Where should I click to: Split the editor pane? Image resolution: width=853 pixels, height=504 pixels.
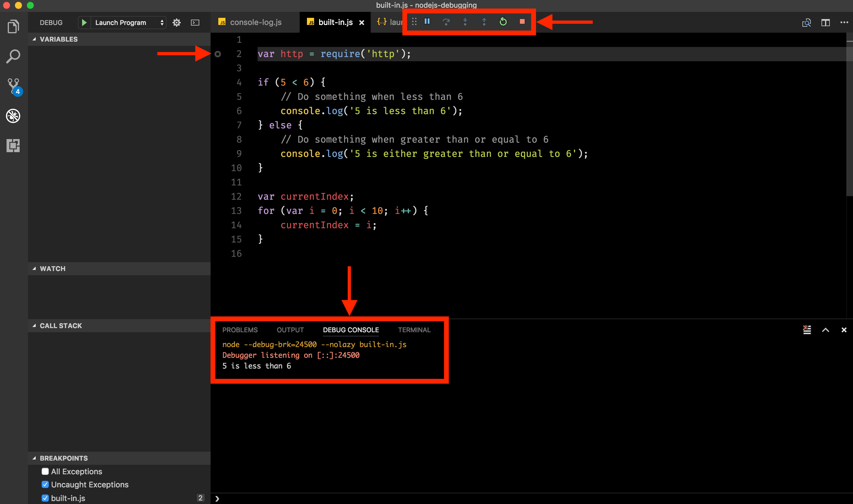tap(825, 23)
